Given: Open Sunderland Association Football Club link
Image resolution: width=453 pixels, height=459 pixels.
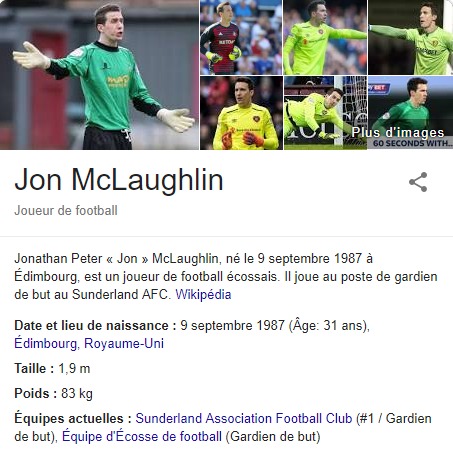Looking at the screenshot, I should point(244,418).
